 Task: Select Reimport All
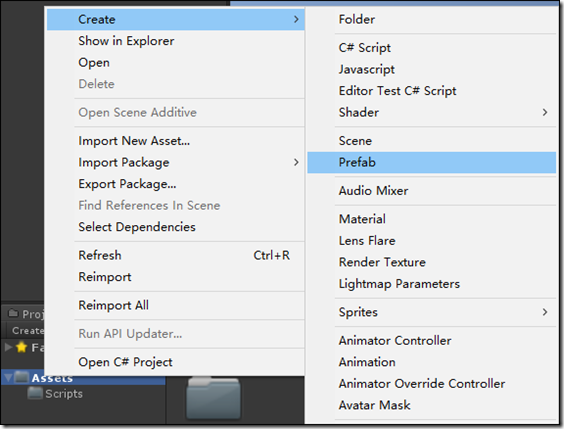click(x=176, y=305)
